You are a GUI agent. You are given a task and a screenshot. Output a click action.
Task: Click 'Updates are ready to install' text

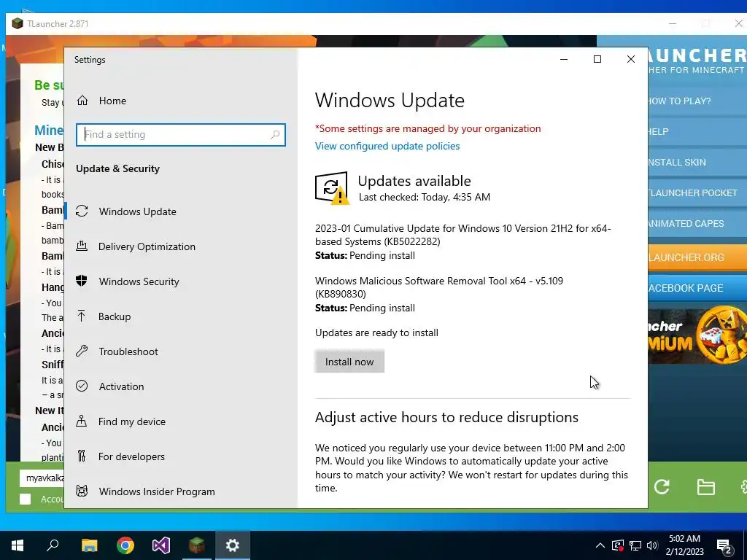pyautogui.click(x=376, y=332)
